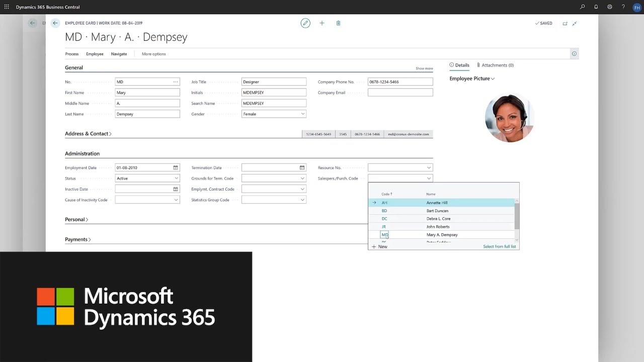Click the Job Title input field
The width and height of the screenshot is (644, 362).
pyautogui.click(x=274, y=82)
